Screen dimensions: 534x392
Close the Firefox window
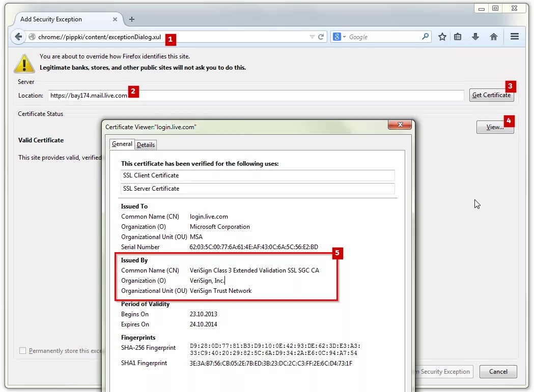click(514, 8)
